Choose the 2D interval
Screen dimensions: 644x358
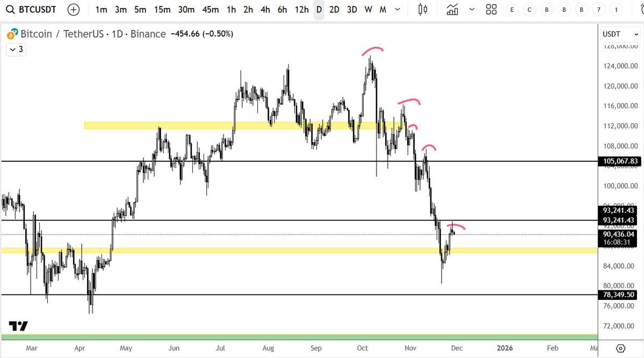point(334,10)
